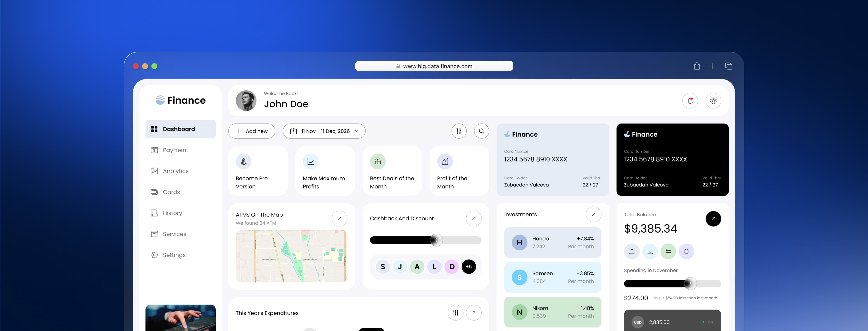Click the "We found 24 ATM" text
The width and height of the screenshot is (868, 331).
pos(256,223)
